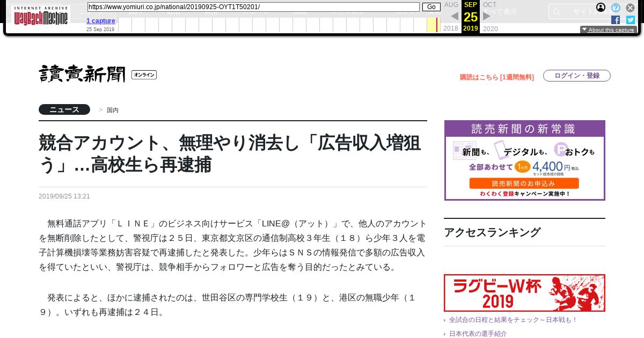Open the Wayback Machine logo

(x=41, y=16)
